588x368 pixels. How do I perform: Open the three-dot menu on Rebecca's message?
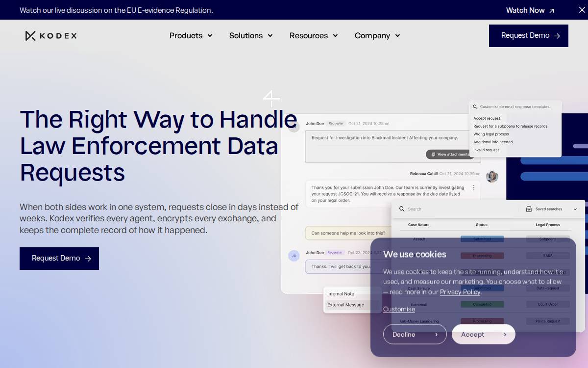473,187
